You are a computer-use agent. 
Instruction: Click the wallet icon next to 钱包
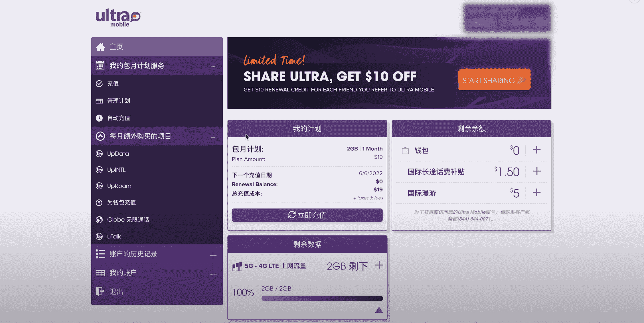point(405,150)
